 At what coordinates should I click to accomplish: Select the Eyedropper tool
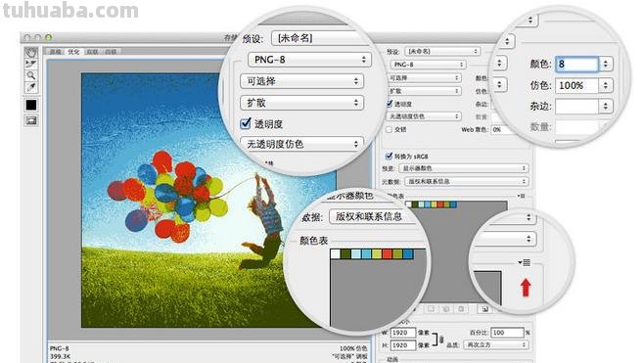click(x=31, y=87)
